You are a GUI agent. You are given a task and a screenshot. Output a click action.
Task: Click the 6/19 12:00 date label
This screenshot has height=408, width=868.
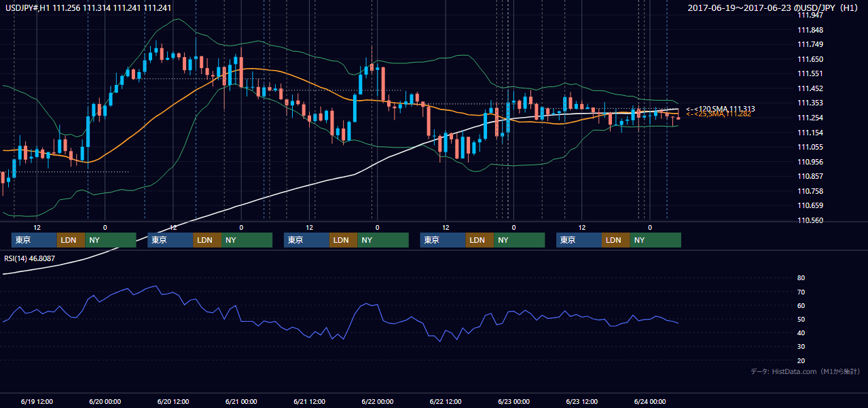pos(37,401)
